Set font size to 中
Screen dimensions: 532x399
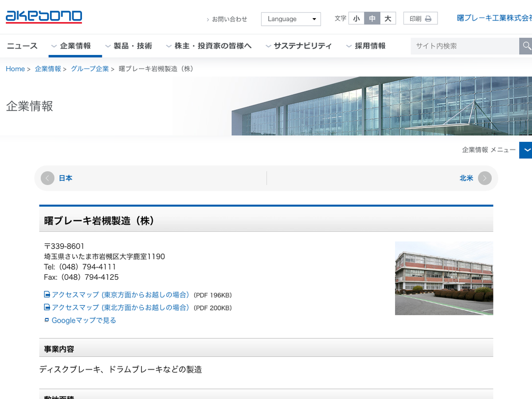[372, 19]
